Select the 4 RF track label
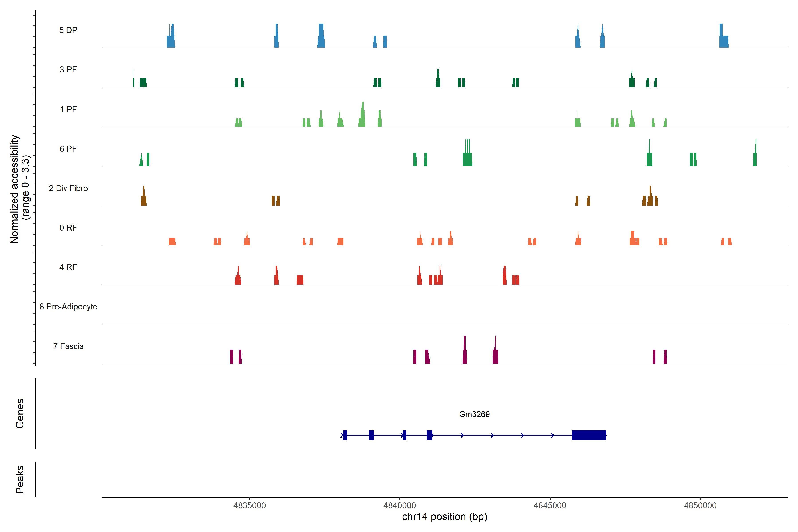Viewport: 798px width, 532px height. 68,267
